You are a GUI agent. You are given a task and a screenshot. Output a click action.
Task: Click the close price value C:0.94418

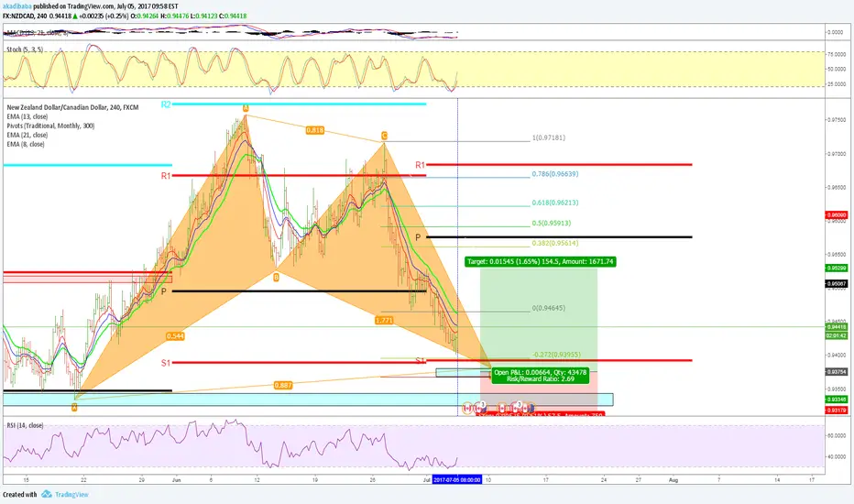(x=233, y=16)
